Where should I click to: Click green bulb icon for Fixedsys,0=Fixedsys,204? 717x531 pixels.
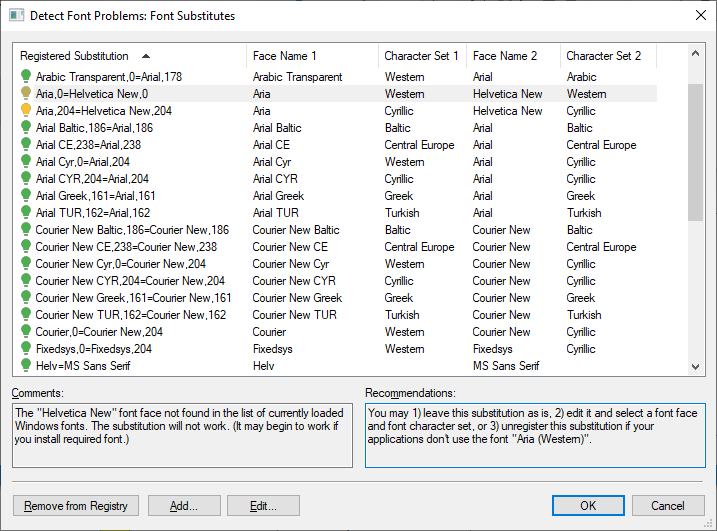pyautogui.click(x=26, y=348)
